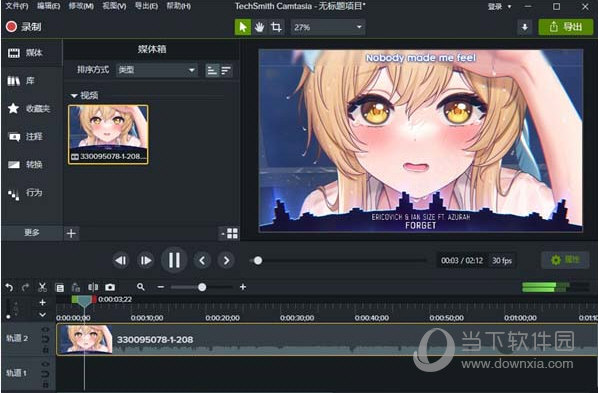Click the green 导出 export button
The height and width of the screenshot is (393, 598).
pyautogui.click(x=566, y=27)
